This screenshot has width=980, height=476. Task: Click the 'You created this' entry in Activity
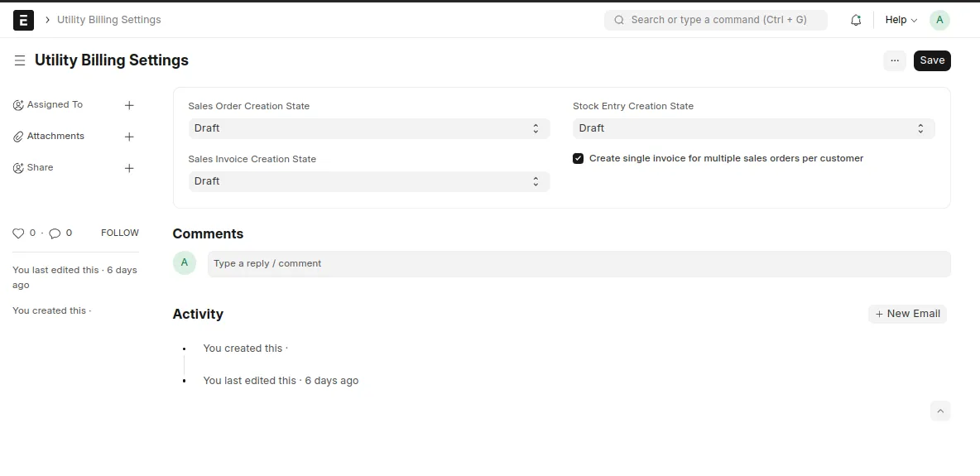click(245, 349)
